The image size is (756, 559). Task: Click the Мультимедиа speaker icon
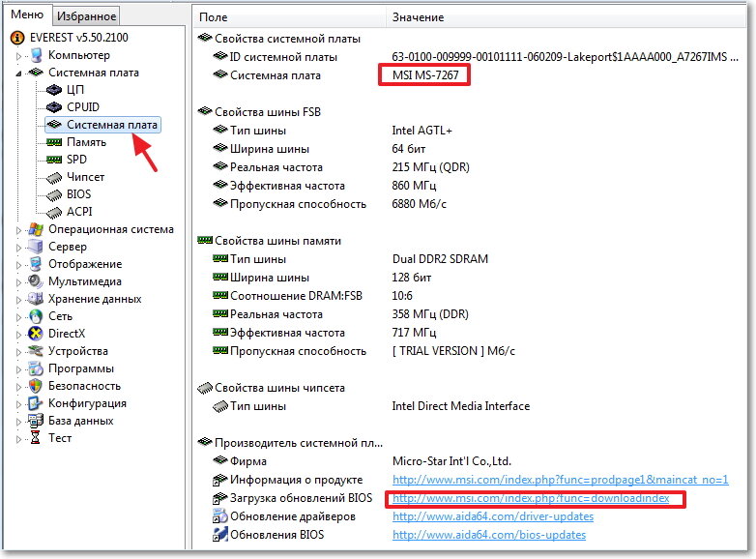click(x=36, y=281)
